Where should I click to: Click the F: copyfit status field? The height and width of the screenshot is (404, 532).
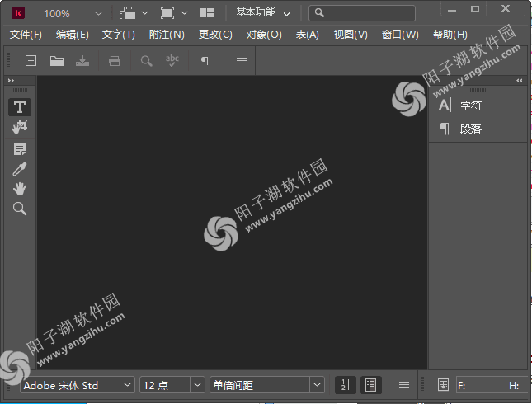pos(493,385)
